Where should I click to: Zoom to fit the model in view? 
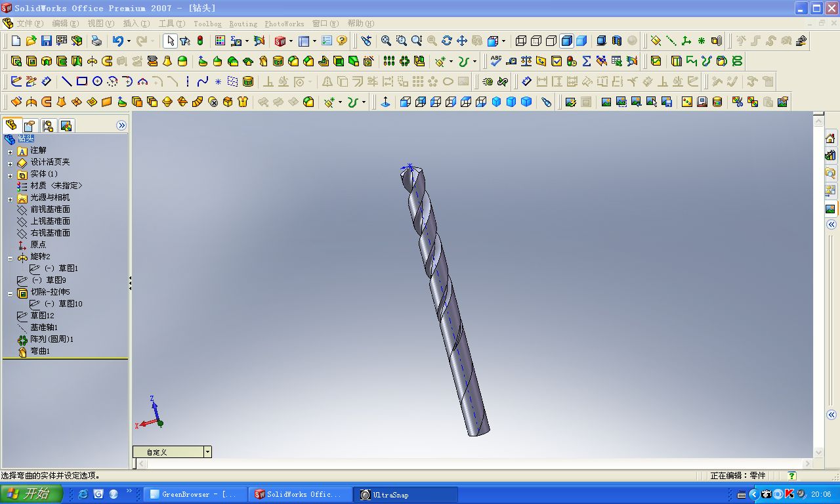click(386, 41)
